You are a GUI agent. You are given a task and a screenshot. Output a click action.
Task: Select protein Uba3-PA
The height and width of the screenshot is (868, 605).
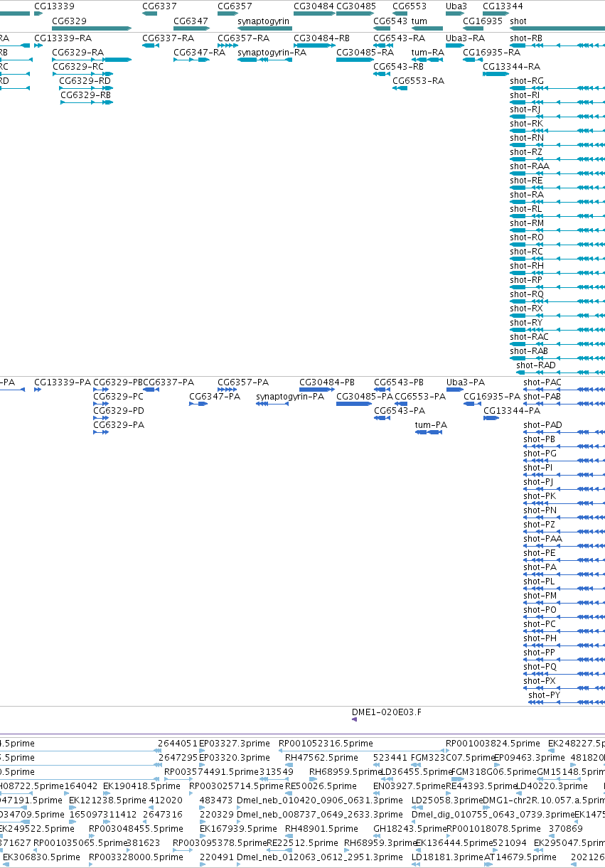[466, 382]
